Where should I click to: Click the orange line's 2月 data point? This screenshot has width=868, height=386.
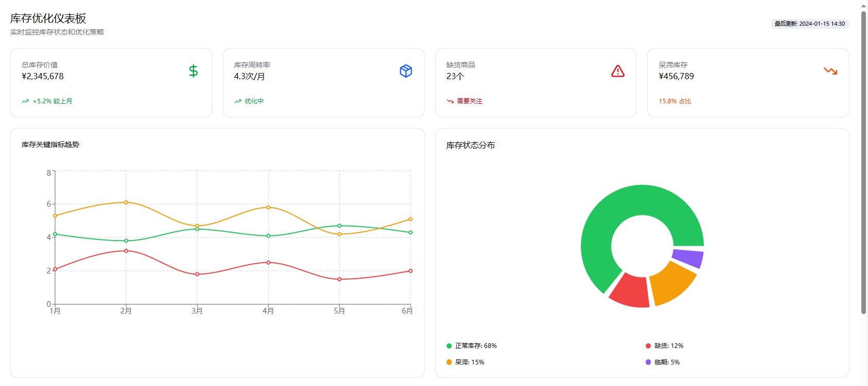pyautogui.click(x=126, y=203)
